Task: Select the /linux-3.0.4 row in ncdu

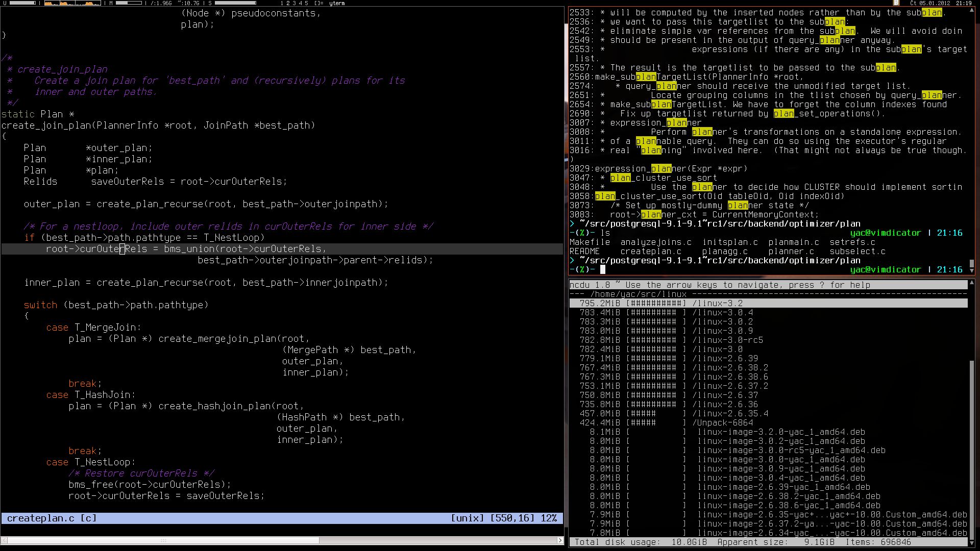Action: pyautogui.click(x=768, y=313)
